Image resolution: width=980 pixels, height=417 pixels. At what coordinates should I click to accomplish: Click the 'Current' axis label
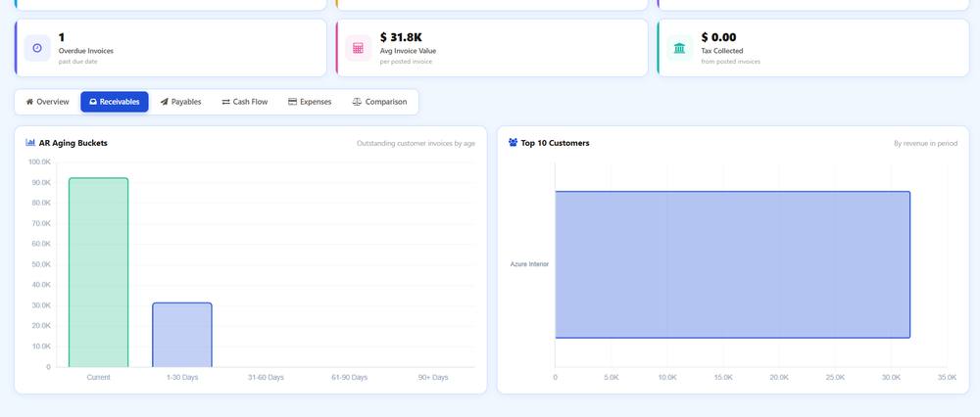pos(99,378)
